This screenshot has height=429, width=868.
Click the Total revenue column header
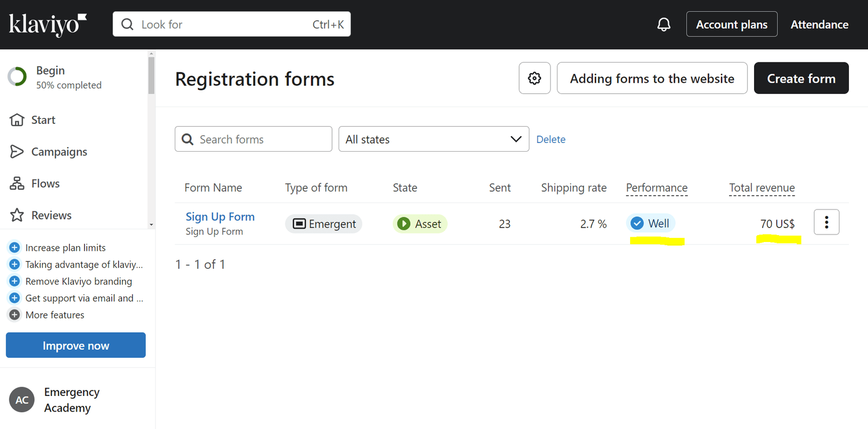pyautogui.click(x=762, y=188)
